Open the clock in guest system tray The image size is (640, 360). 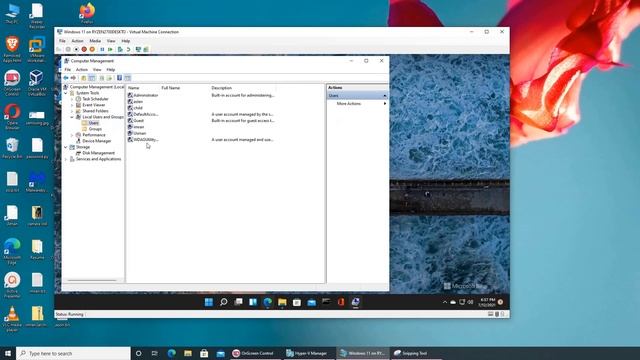[x=487, y=302]
